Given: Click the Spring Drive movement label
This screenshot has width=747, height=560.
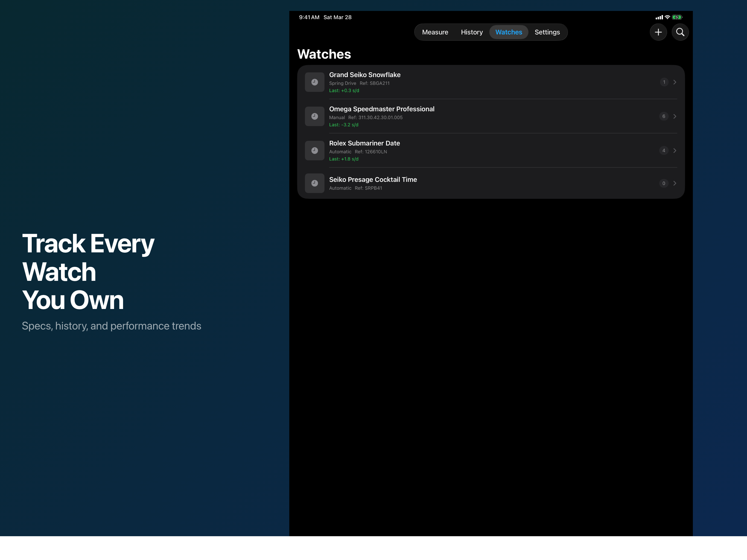Looking at the screenshot, I should click(342, 83).
